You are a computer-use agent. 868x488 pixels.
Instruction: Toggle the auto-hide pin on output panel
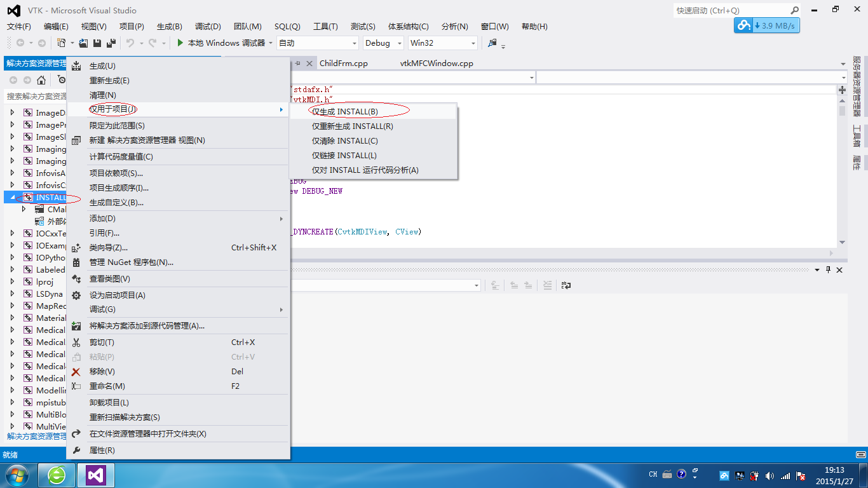(829, 270)
